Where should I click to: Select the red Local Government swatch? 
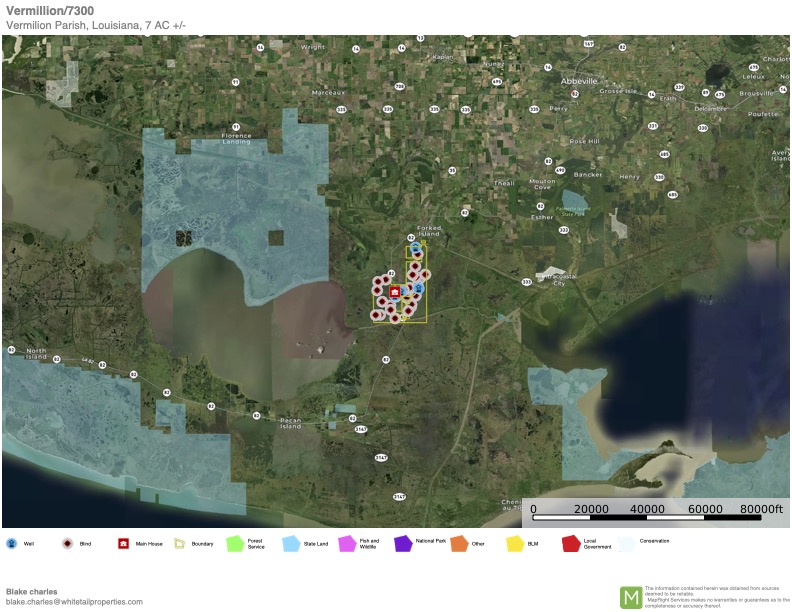coord(571,543)
